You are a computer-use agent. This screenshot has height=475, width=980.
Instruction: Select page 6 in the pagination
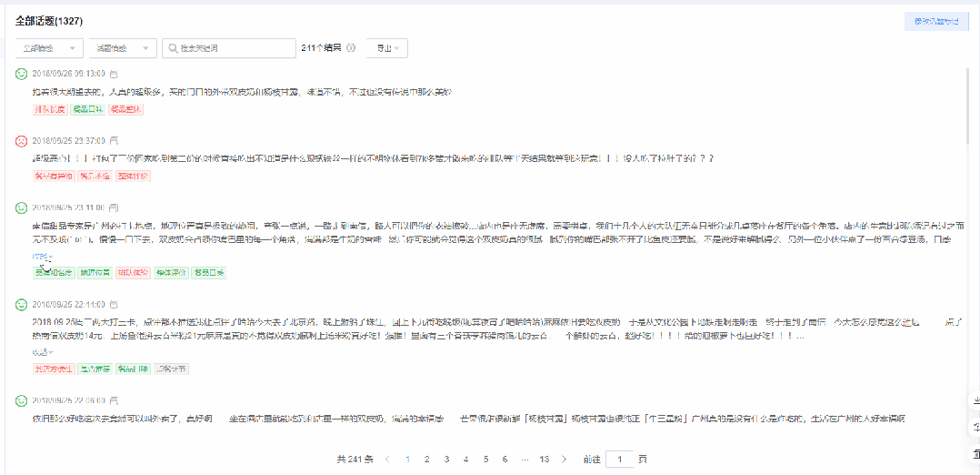[505, 460]
